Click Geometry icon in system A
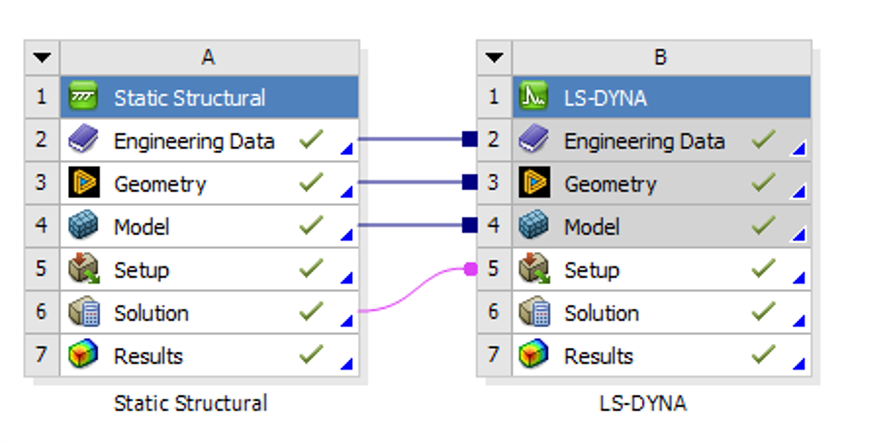887x443 pixels. [83, 183]
